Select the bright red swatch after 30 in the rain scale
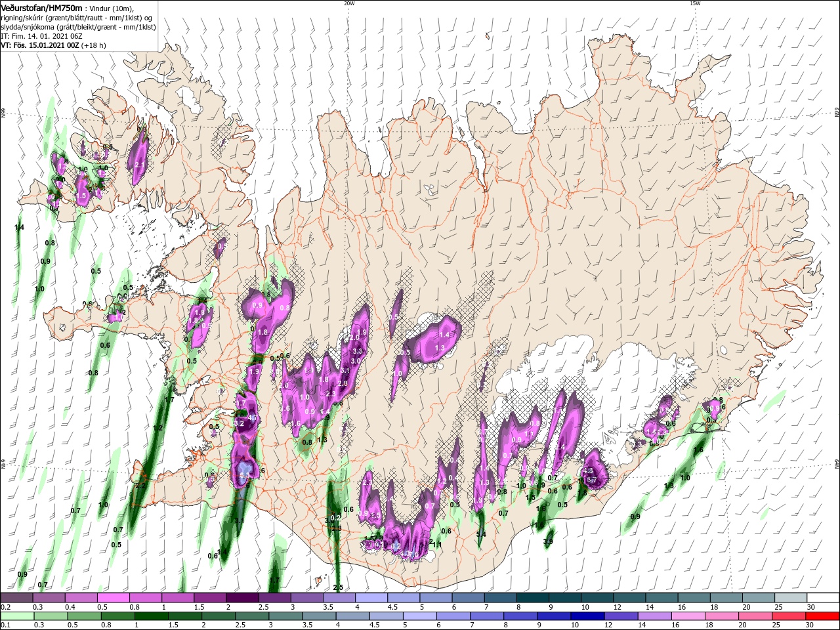The width and height of the screenshot is (840, 630). [822, 616]
